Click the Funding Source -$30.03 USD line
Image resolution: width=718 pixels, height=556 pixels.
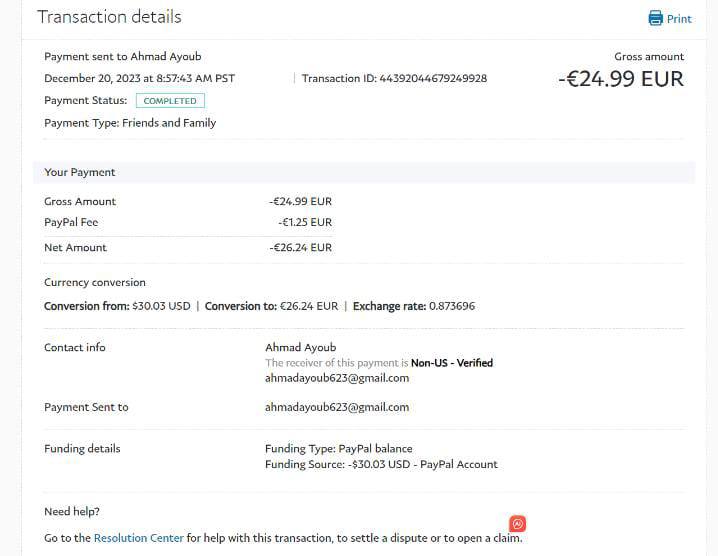(x=381, y=464)
